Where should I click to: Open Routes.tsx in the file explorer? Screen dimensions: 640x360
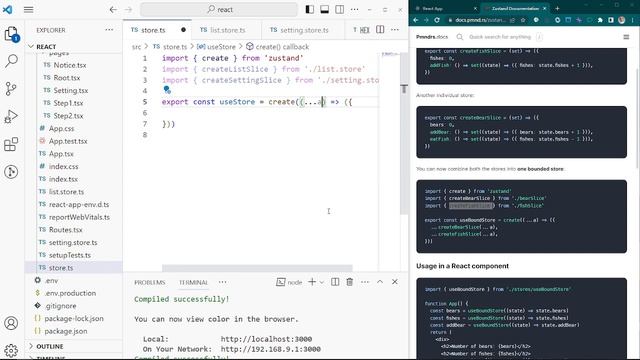65,229
